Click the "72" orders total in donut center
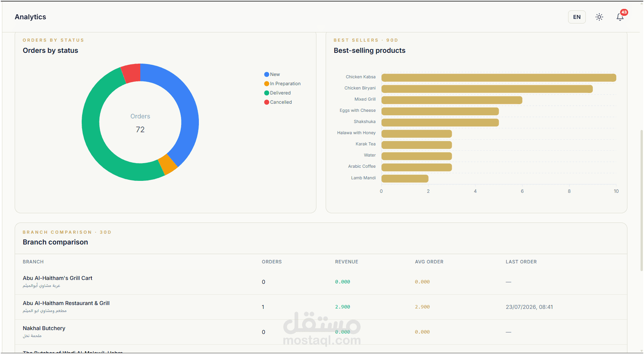644x354 pixels. point(140,130)
